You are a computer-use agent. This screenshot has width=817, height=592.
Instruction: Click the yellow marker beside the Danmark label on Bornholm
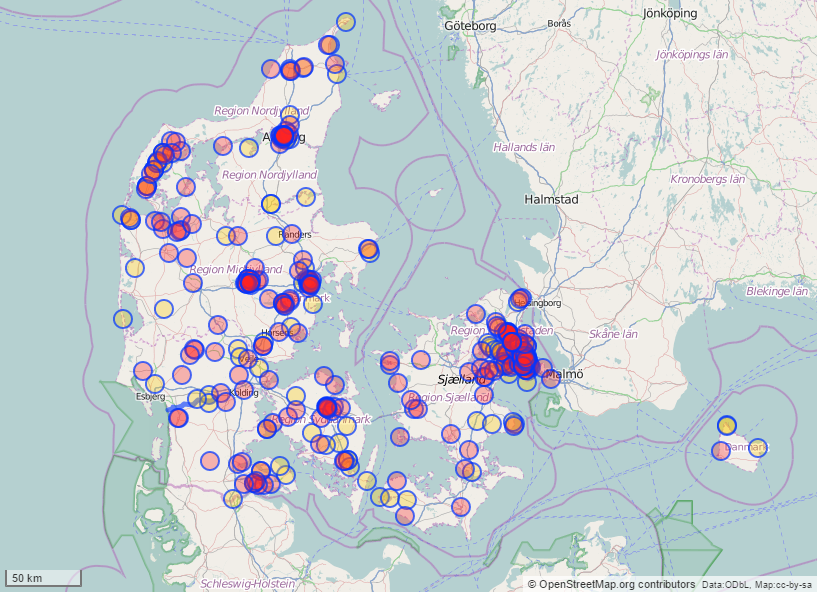(758, 448)
